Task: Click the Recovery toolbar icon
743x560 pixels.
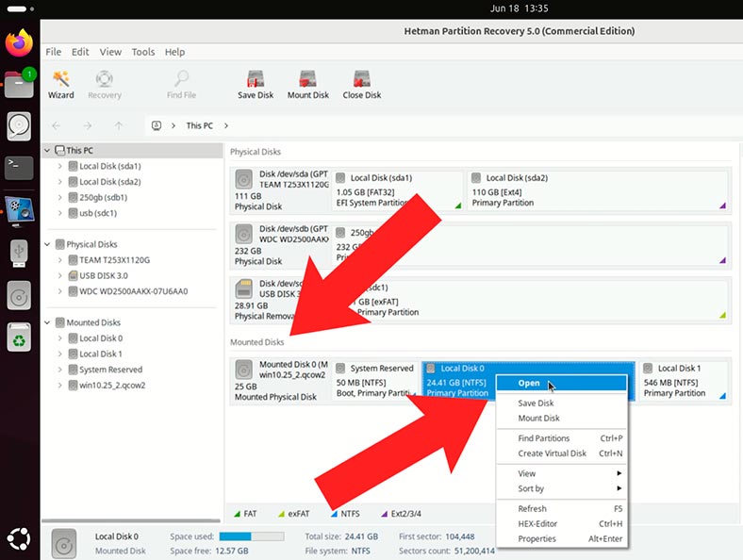Action: pos(105,85)
